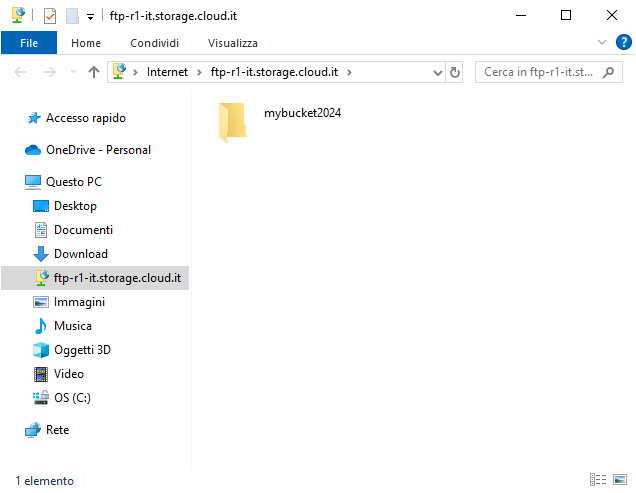This screenshot has width=636, height=493.
Task: Click Internet in the address breadcrumb
Action: [x=167, y=72]
